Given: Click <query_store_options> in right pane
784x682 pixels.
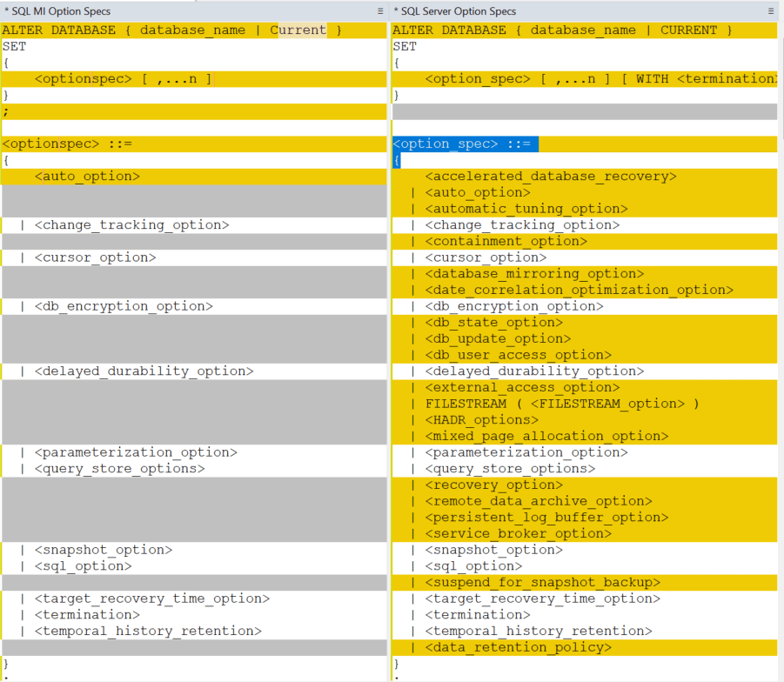Looking at the screenshot, I should (511, 469).
